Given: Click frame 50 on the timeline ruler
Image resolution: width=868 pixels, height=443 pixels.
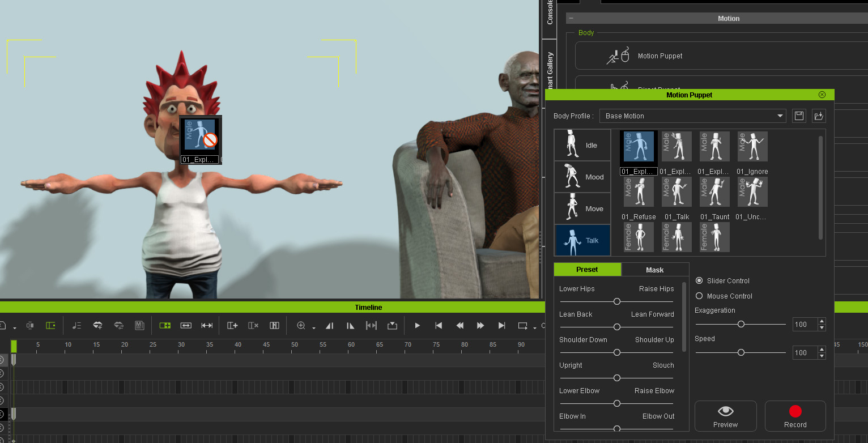Looking at the screenshot, I should tap(295, 346).
